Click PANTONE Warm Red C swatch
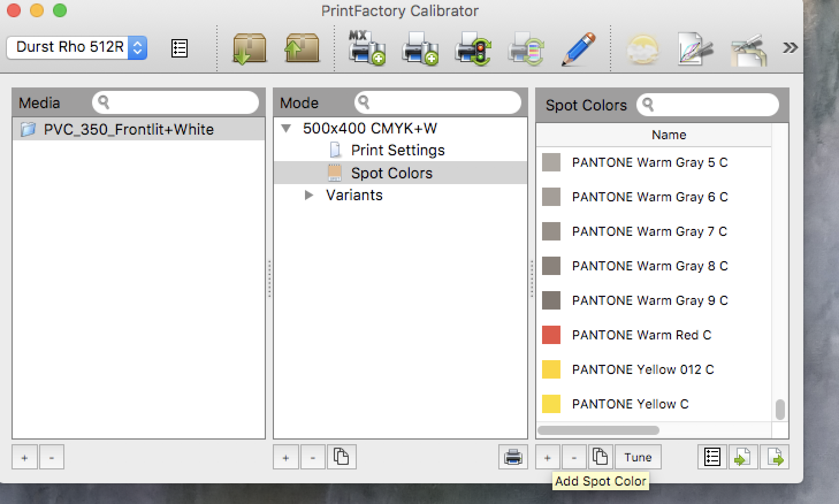Viewport: 839px width, 504px height. click(551, 335)
